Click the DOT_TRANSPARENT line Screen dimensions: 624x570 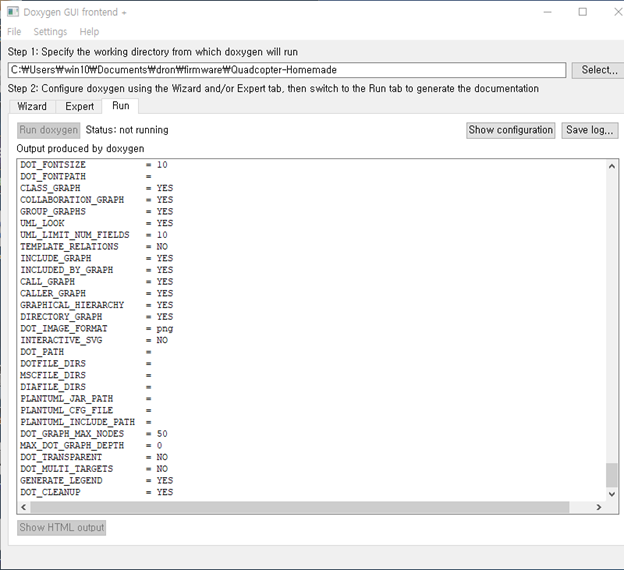94,457
